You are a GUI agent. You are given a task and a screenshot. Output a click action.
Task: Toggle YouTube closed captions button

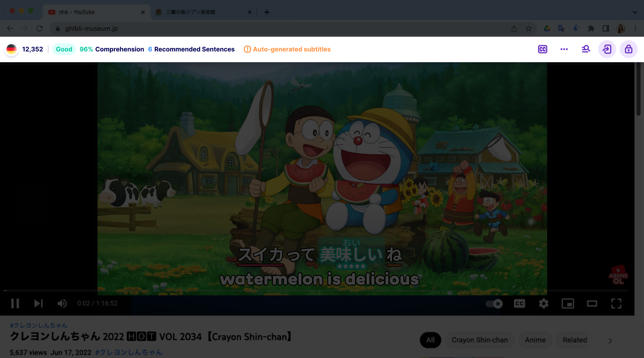pyautogui.click(x=519, y=304)
